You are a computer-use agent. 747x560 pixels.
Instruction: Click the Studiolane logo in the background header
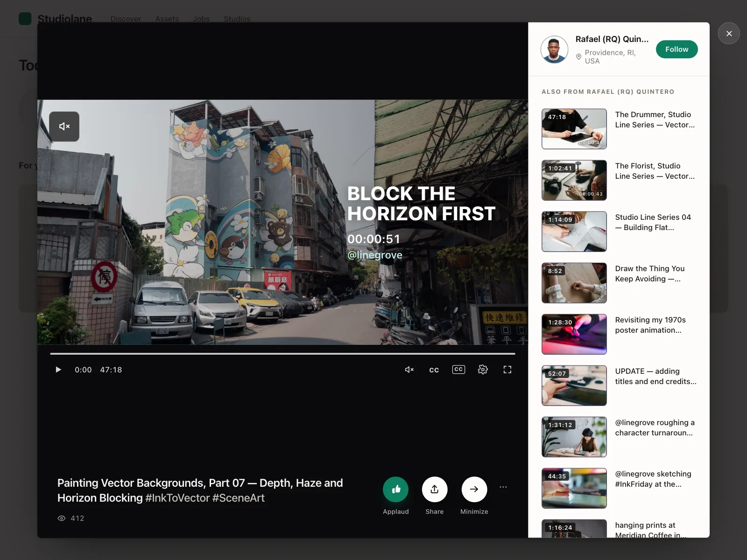(x=55, y=19)
